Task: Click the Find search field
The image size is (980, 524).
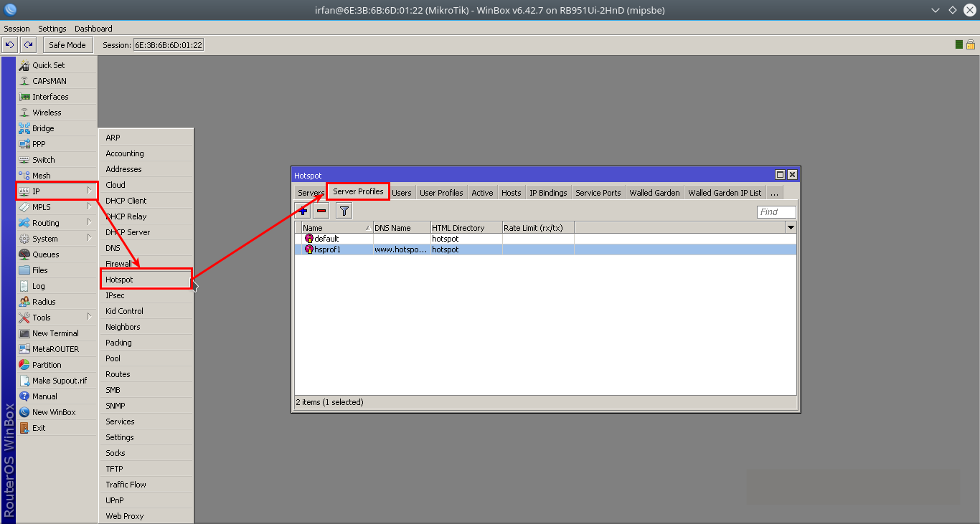Action: 776,212
